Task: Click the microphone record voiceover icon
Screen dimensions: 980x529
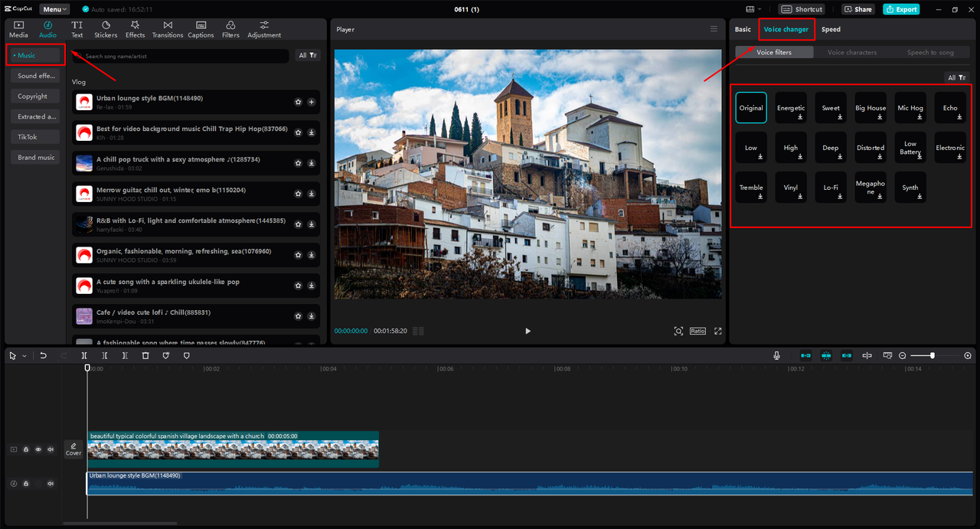Action: (776, 356)
